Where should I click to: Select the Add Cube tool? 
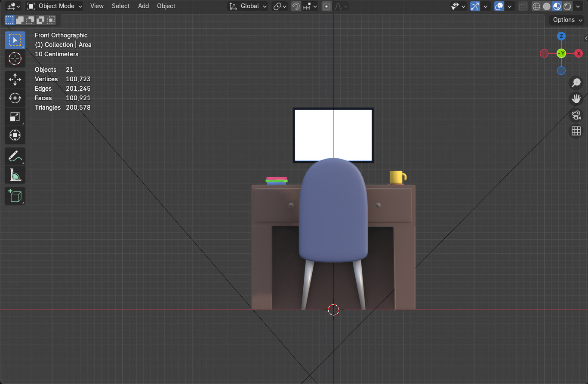point(15,196)
